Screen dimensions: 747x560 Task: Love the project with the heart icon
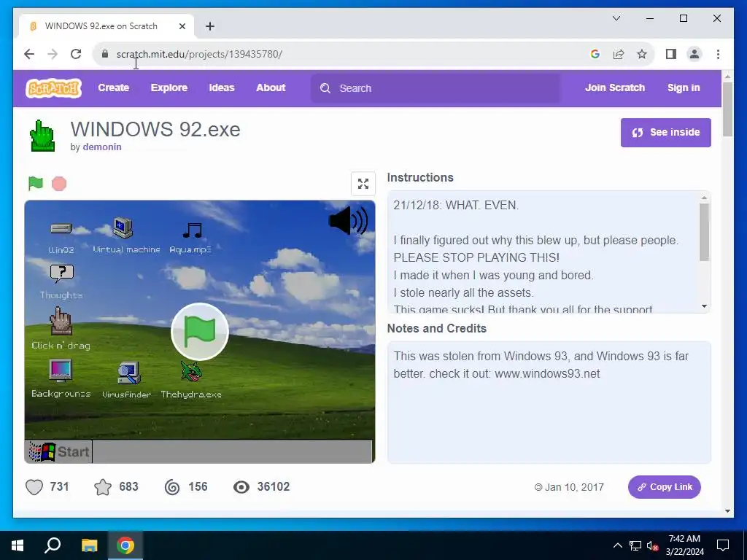coord(34,486)
